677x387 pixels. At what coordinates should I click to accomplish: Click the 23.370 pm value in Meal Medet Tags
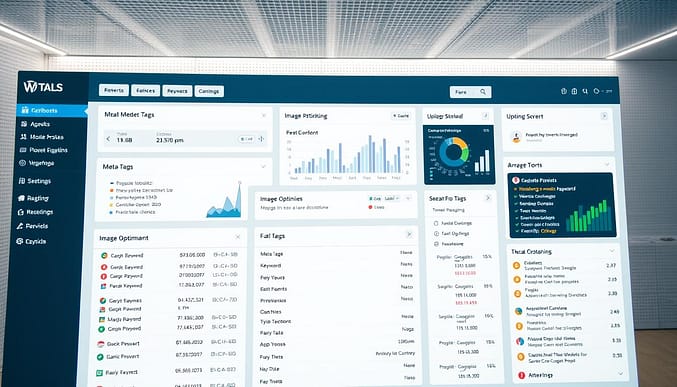pyautogui.click(x=170, y=140)
